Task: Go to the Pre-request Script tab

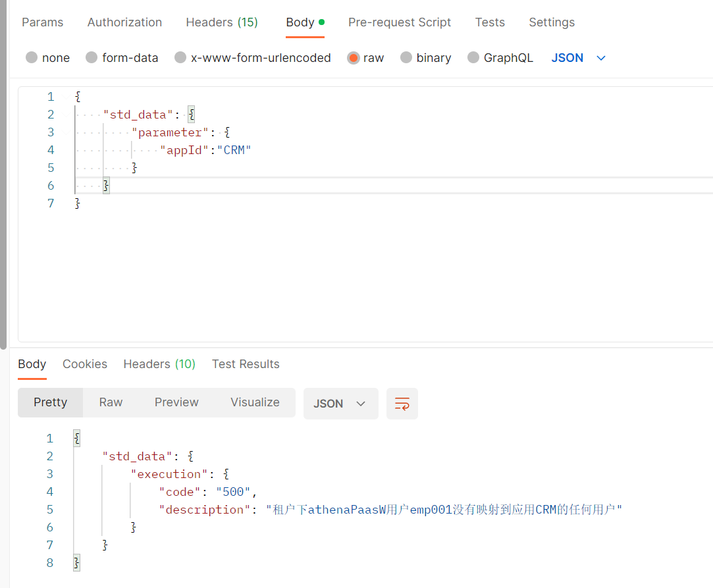Action: pos(400,22)
